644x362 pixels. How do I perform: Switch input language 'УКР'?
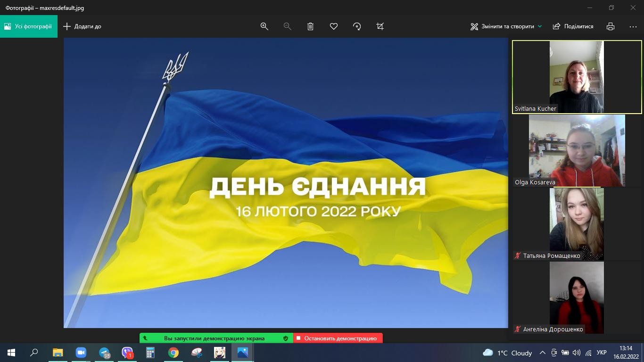click(x=602, y=353)
